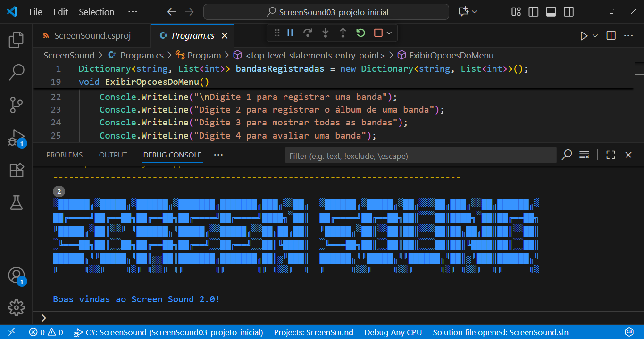Toggle the bottom panel layout button
The image size is (644, 339).
point(551,12)
